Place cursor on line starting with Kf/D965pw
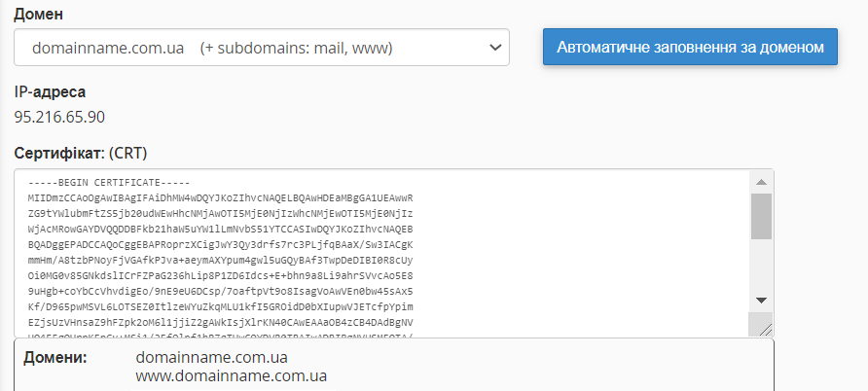868x391 pixels. point(221,306)
